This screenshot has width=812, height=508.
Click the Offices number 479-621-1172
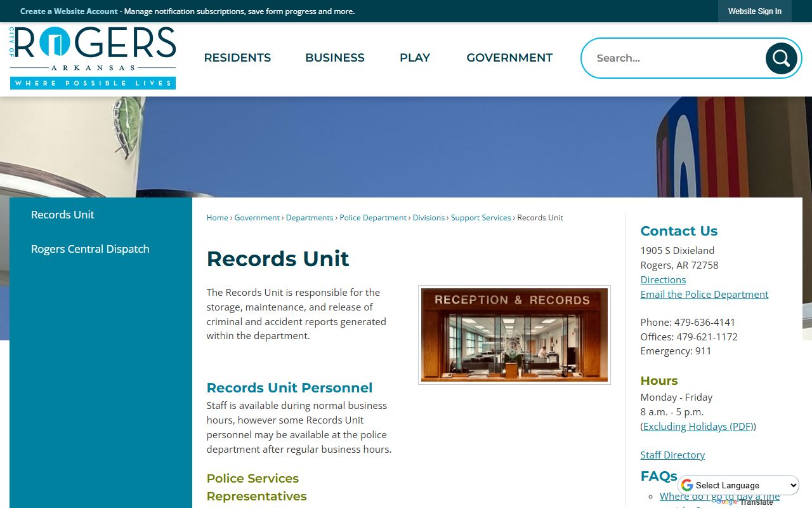click(x=707, y=337)
